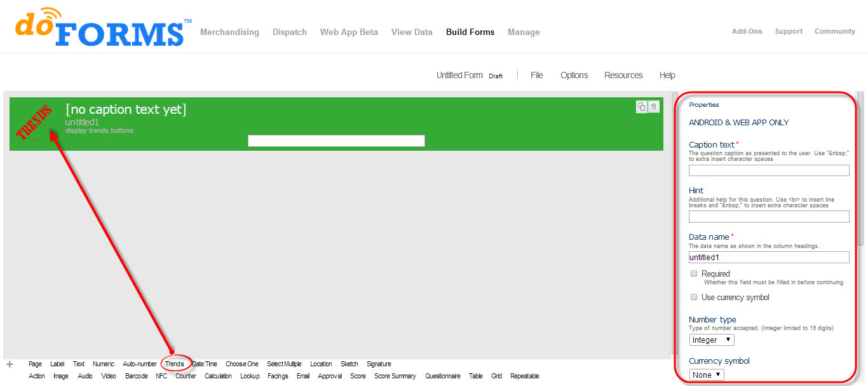Open the File menu
Viewport: 868px width, 386px height.
537,75
